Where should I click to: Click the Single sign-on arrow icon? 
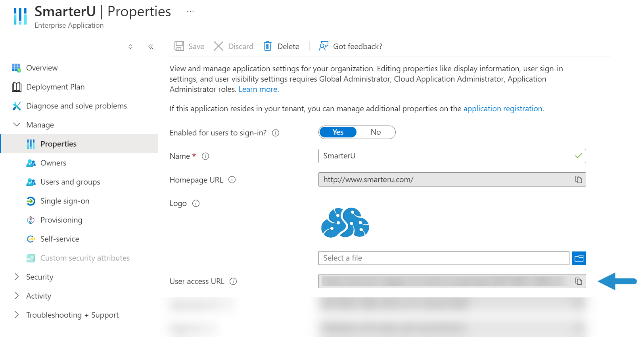31,201
